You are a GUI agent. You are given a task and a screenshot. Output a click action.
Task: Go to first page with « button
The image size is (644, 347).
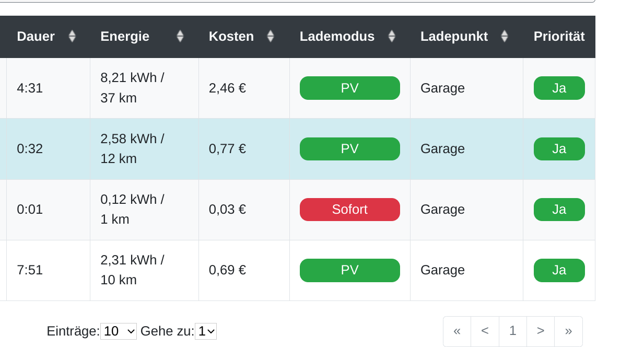pos(457,331)
